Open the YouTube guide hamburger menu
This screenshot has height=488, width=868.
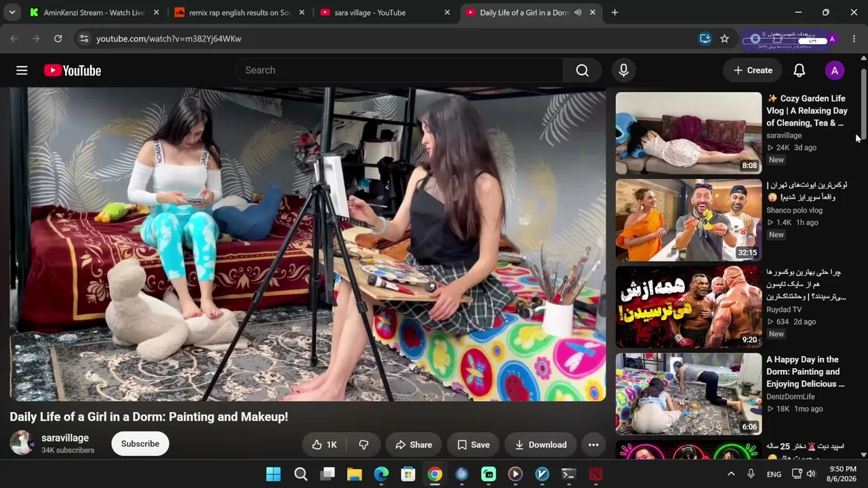click(x=22, y=70)
